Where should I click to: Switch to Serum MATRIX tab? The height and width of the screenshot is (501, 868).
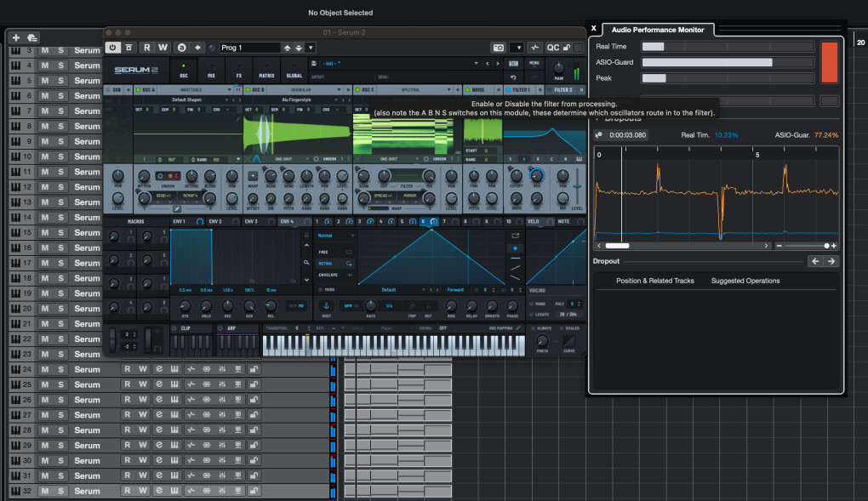(266, 70)
